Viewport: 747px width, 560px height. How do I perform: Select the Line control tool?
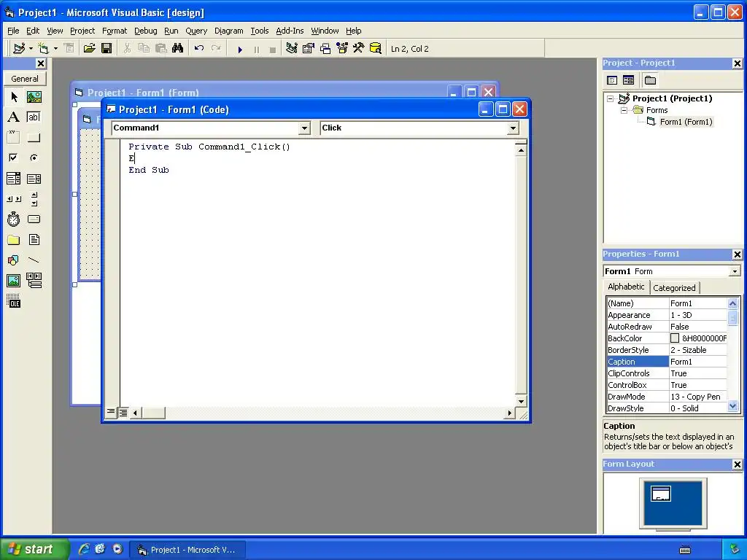coord(34,260)
